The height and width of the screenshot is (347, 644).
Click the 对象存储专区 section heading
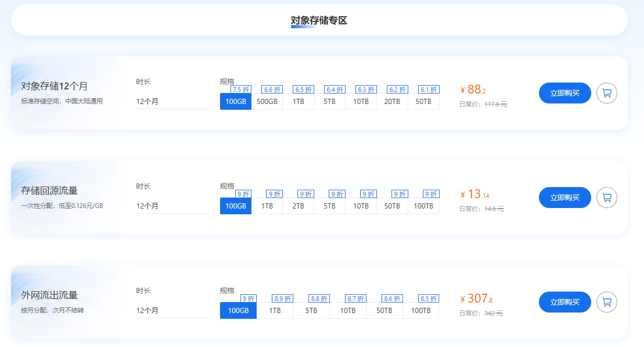pyautogui.click(x=319, y=20)
